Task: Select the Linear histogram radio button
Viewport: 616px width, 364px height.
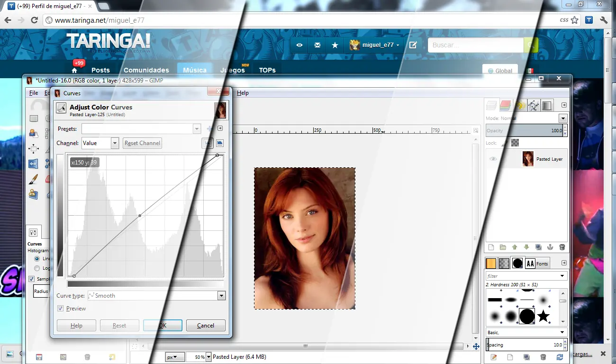Action: pos(37,259)
